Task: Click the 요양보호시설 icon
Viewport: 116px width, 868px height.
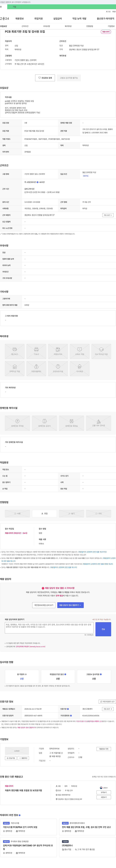Action: 58,366
